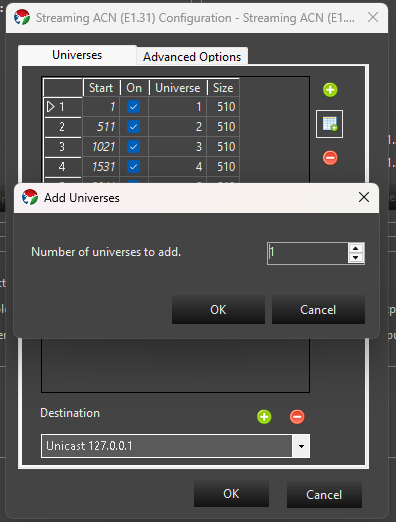Image resolution: width=396 pixels, height=522 pixels.
Task: Click the Universe column header
Action: [178, 88]
